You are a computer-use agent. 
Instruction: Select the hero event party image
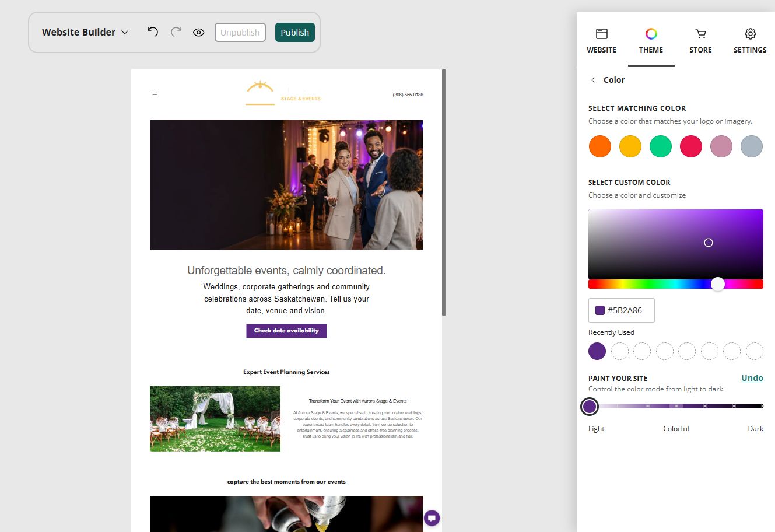[x=286, y=185]
